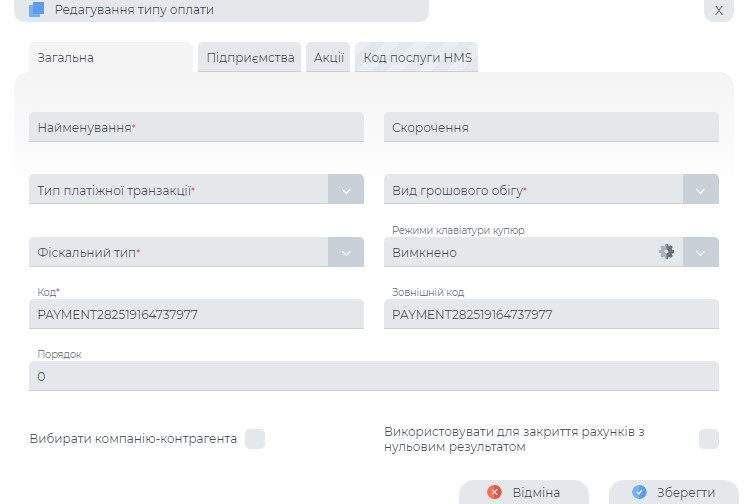This screenshot has width=748, height=504.
Task: Enable Вибирати компанію-контрагента checkbox
Action: pos(255,439)
